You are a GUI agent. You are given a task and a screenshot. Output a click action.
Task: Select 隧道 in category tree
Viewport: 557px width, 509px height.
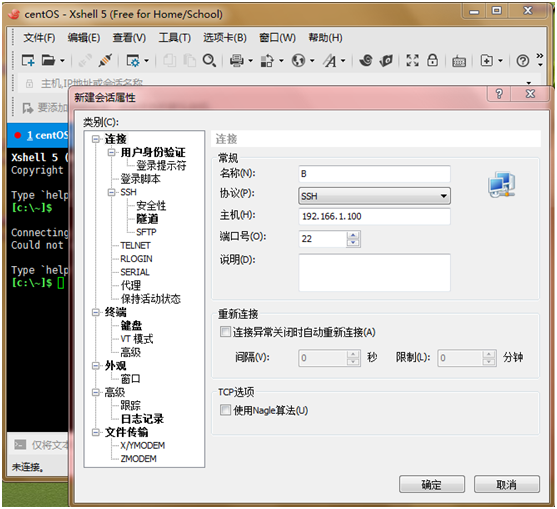click(x=147, y=219)
